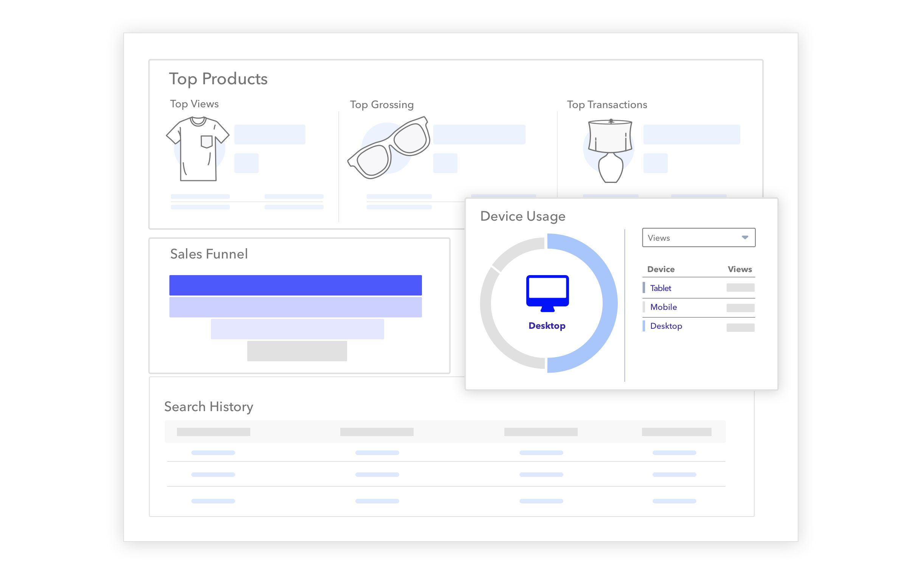Image resolution: width=921 pixels, height=588 pixels.
Task: Click the gray bottom funnel bar
Action: click(x=297, y=351)
